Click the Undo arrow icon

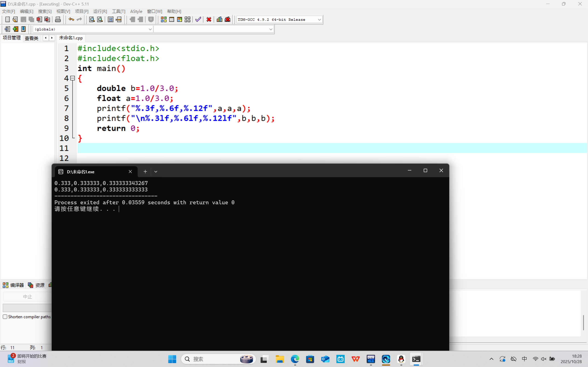pyautogui.click(x=71, y=20)
